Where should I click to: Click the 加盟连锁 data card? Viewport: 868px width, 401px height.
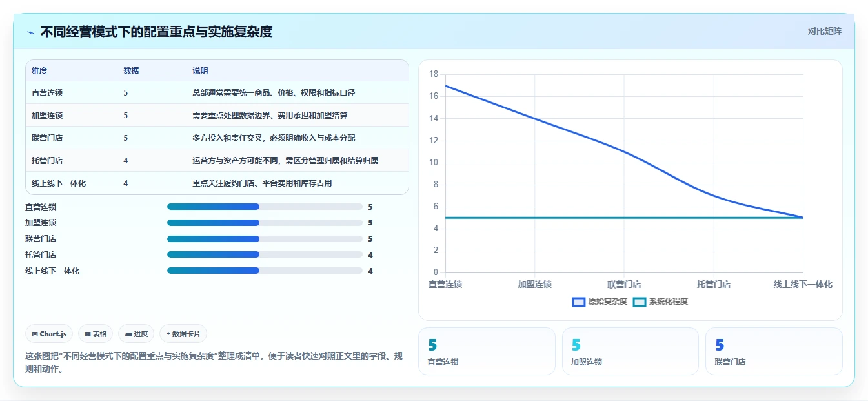[x=630, y=351]
